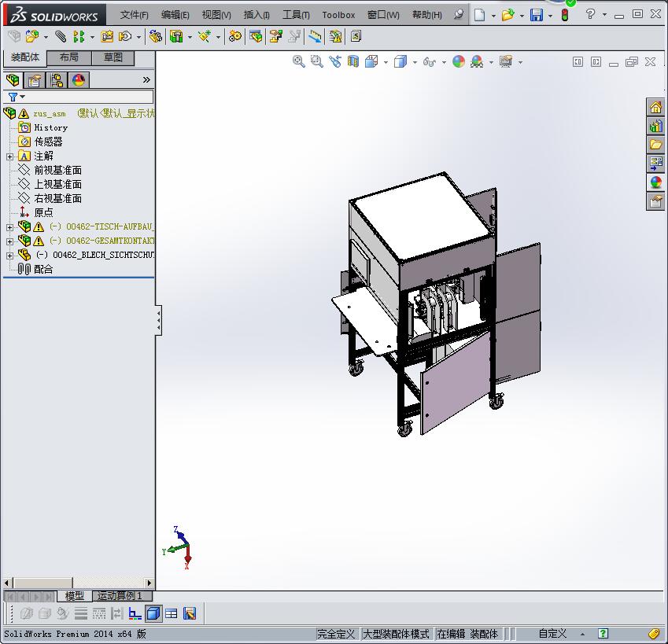Open the Design Library icon in task pane
Viewport: 668px width, 644px height.
pos(655,126)
